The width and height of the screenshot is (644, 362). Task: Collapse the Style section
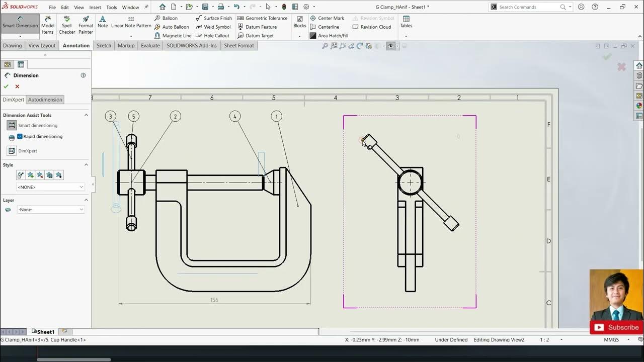86,165
